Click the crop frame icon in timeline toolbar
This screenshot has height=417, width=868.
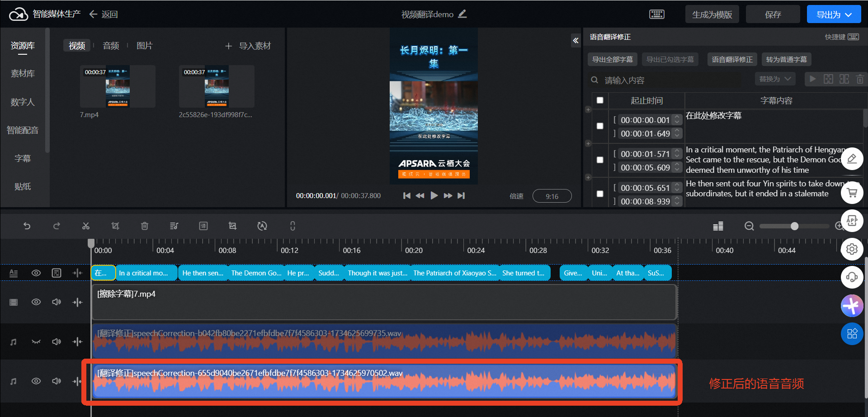click(232, 226)
